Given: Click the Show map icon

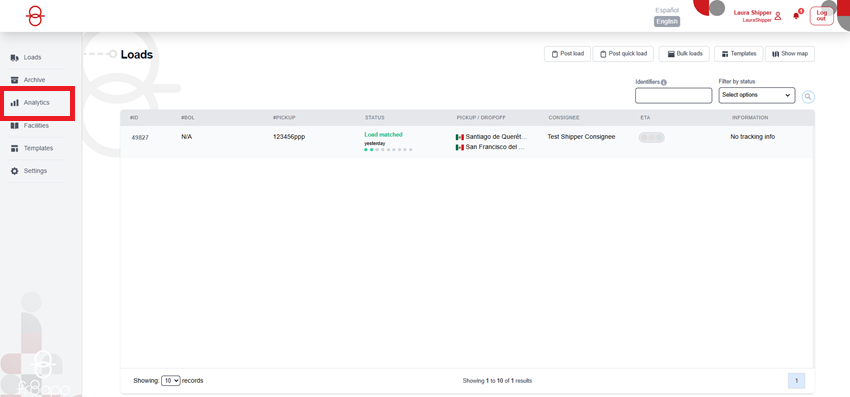Looking at the screenshot, I should (776, 54).
